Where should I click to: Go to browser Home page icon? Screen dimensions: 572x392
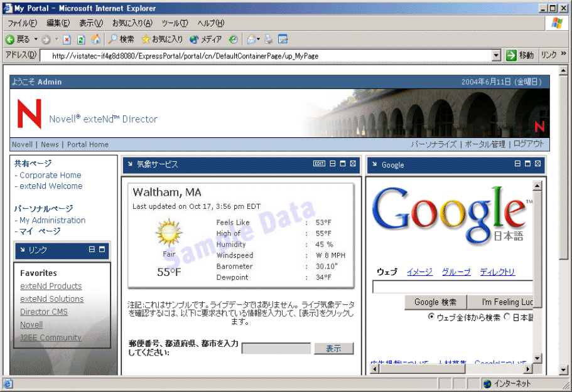tap(96, 40)
